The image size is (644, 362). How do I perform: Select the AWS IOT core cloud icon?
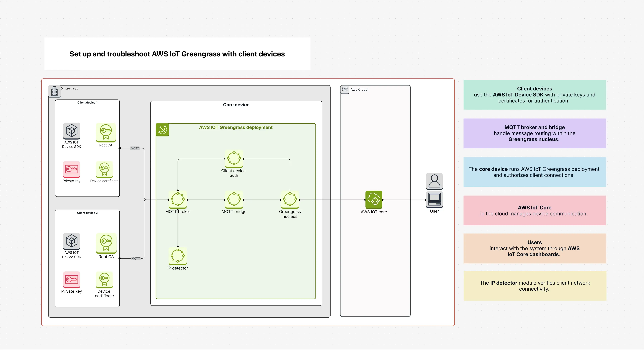(x=374, y=200)
